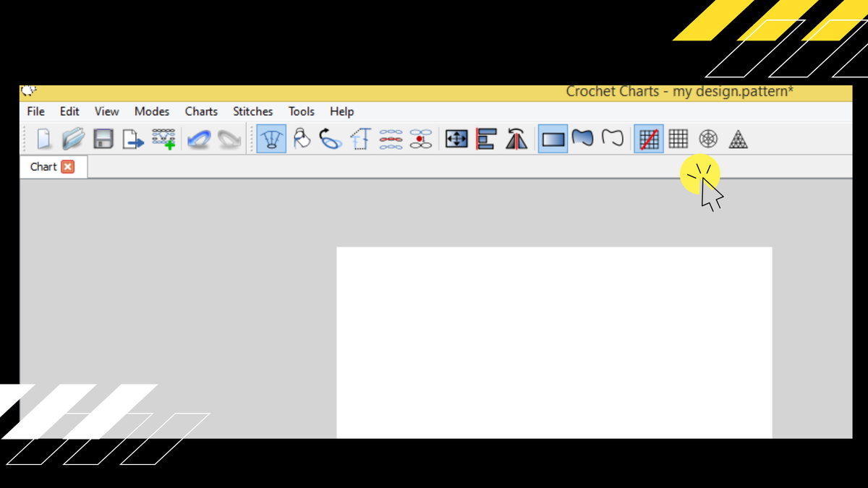The height and width of the screenshot is (488, 868).
Task: Click the row editing icon with red stitches
Action: tap(391, 139)
